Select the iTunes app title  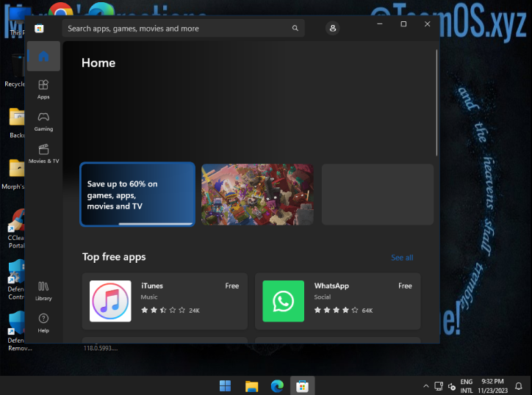click(152, 286)
